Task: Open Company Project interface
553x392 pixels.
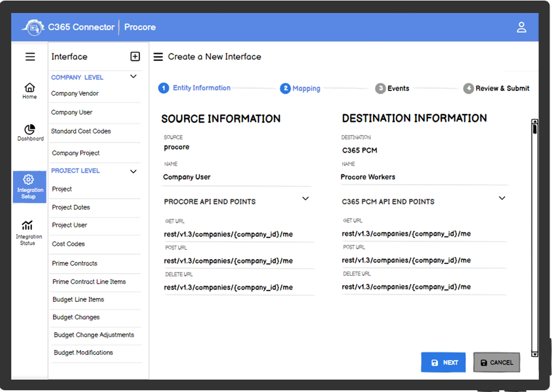Action: (x=76, y=153)
